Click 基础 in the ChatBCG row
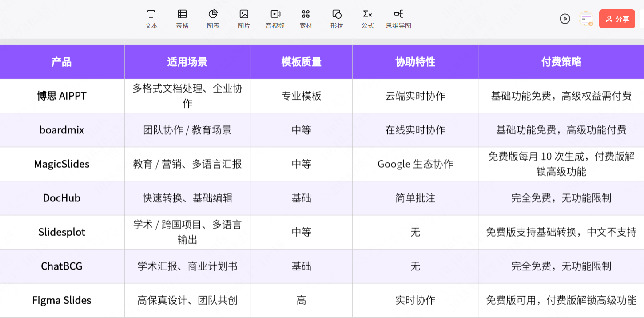The image size is (644, 318). pos(302,266)
